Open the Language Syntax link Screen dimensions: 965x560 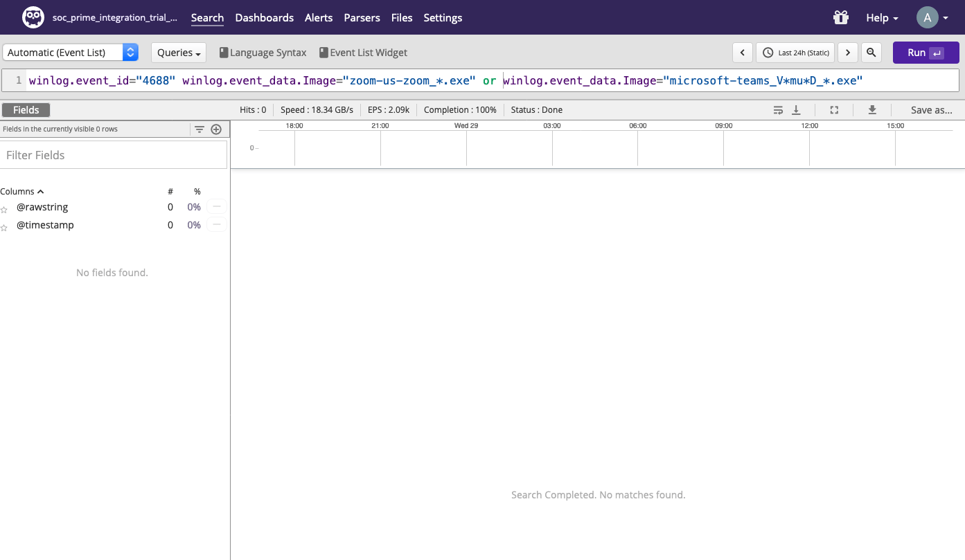tap(263, 53)
